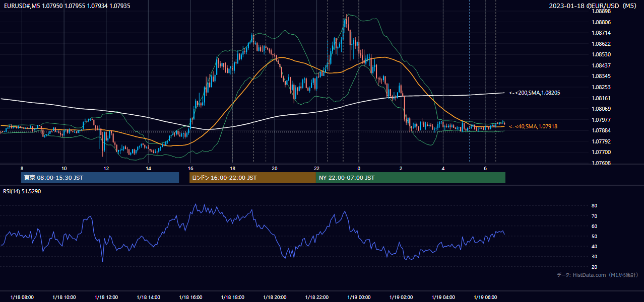644x302 pixels.
Task: Click the bottom time label 1/18 18:00
Action: tap(232, 297)
